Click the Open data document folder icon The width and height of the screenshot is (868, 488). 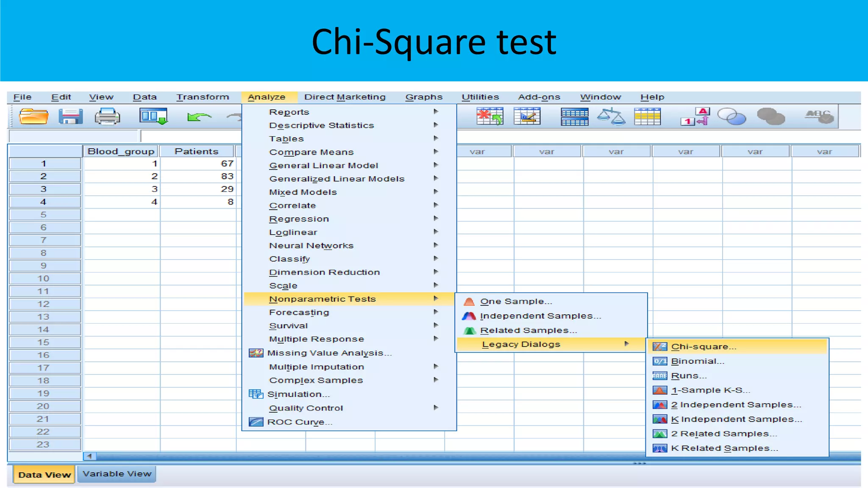click(33, 116)
